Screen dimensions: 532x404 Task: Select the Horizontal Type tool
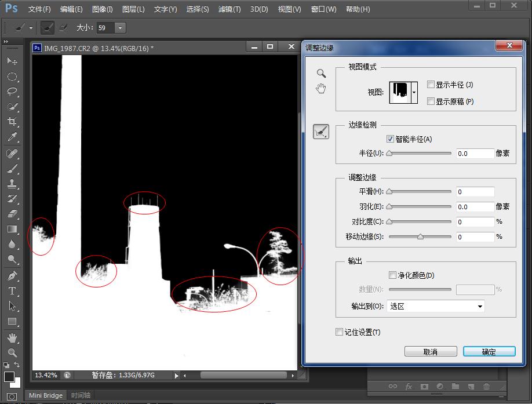pos(12,291)
